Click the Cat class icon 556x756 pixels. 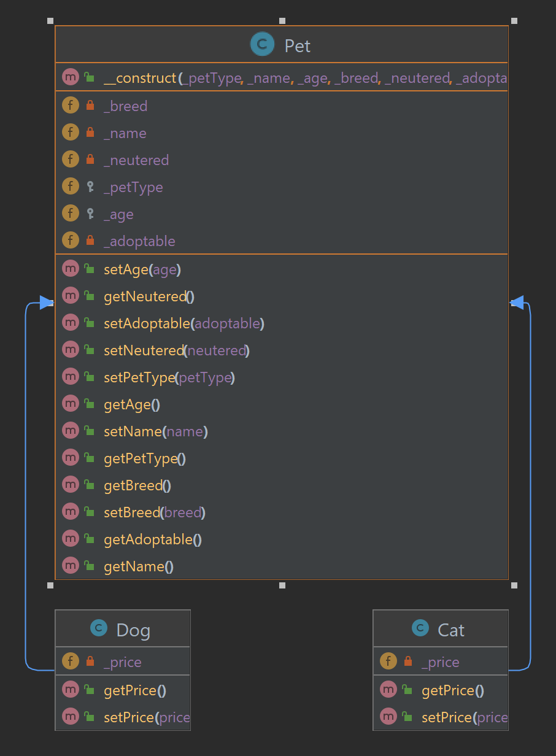pyautogui.click(x=420, y=628)
